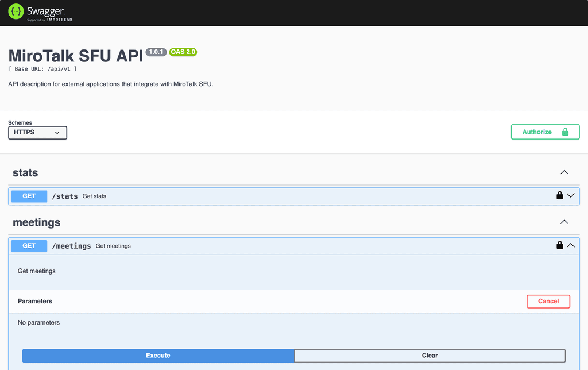Screen dimensions: 588x370
Task: Execute the GET /meetings request
Action: (158, 356)
